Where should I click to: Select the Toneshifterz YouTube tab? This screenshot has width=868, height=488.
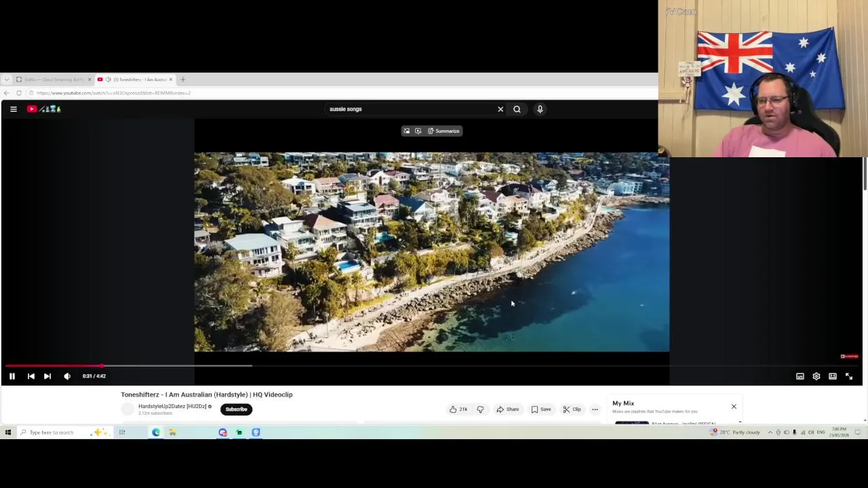pyautogui.click(x=136, y=79)
